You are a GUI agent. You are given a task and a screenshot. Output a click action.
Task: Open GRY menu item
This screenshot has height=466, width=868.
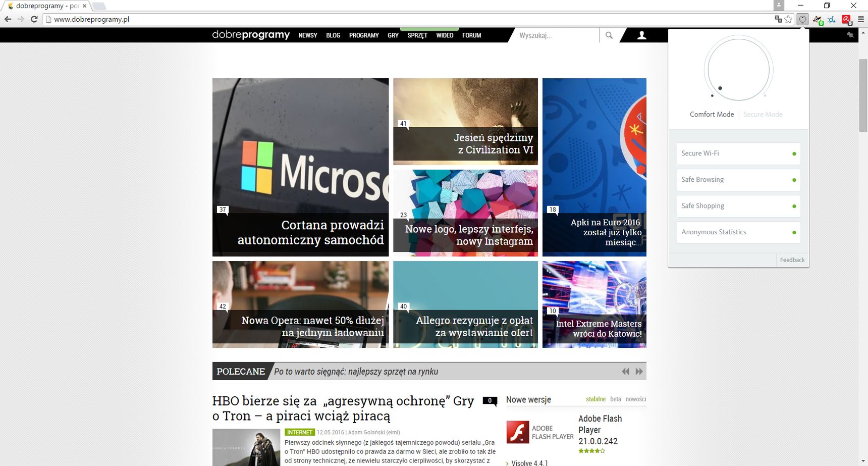393,35
